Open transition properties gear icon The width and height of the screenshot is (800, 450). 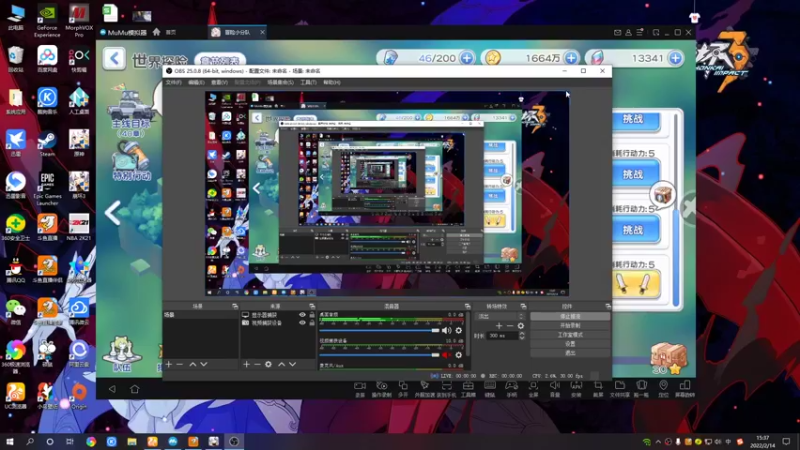[x=520, y=326]
